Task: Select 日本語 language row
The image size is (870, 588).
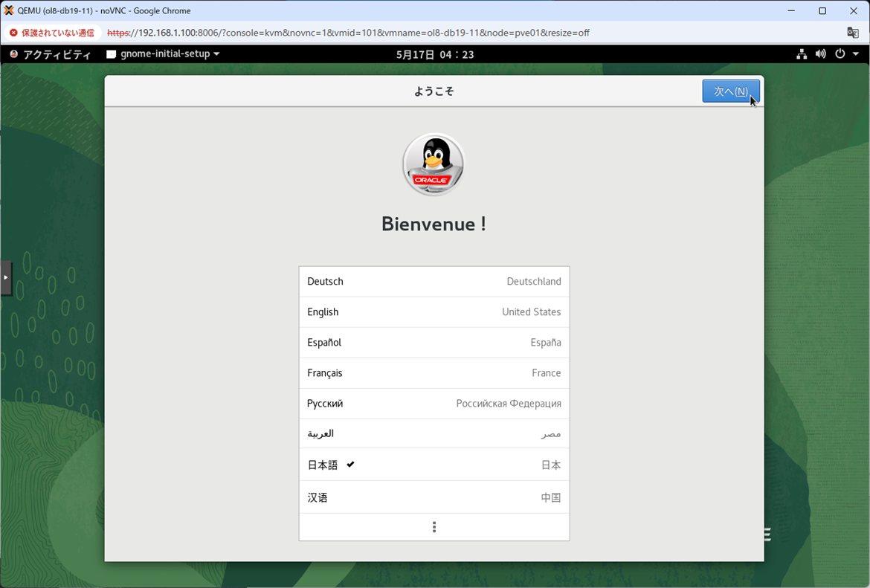Action: pos(434,465)
